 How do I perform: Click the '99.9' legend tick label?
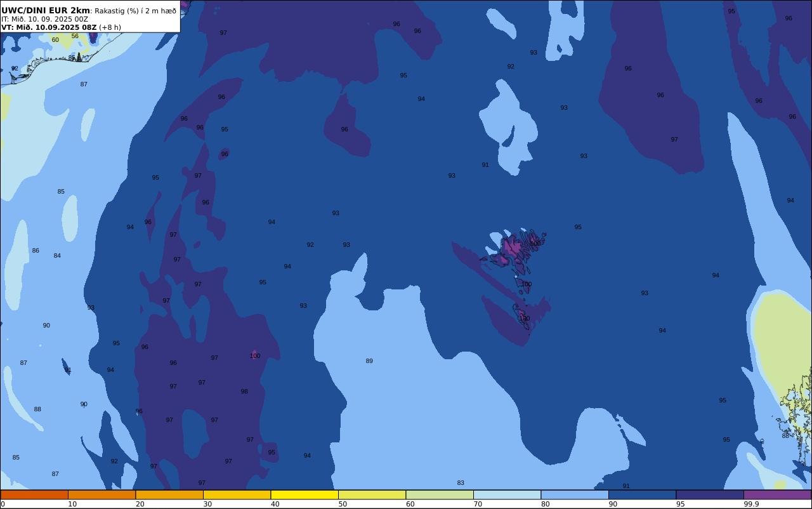[752, 504]
